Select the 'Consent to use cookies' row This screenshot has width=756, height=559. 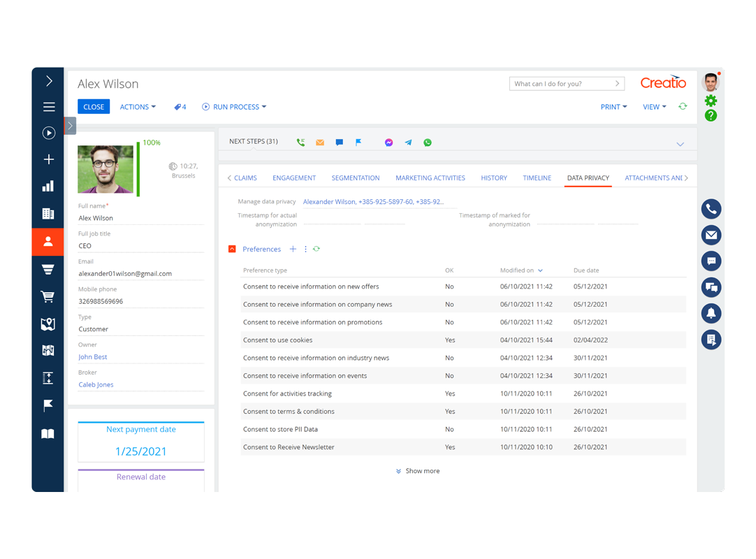tap(463, 340)
